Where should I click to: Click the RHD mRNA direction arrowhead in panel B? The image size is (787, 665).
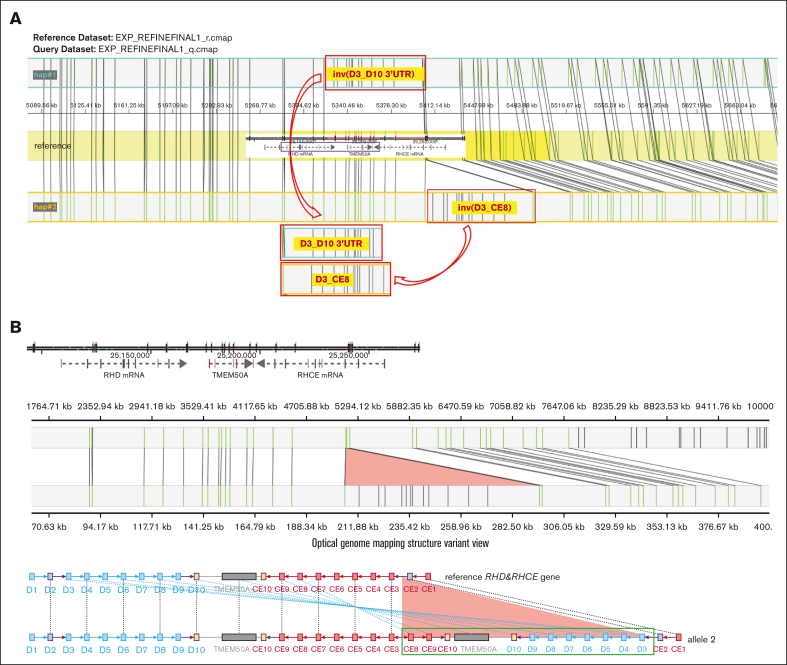(x=183, y=363)
